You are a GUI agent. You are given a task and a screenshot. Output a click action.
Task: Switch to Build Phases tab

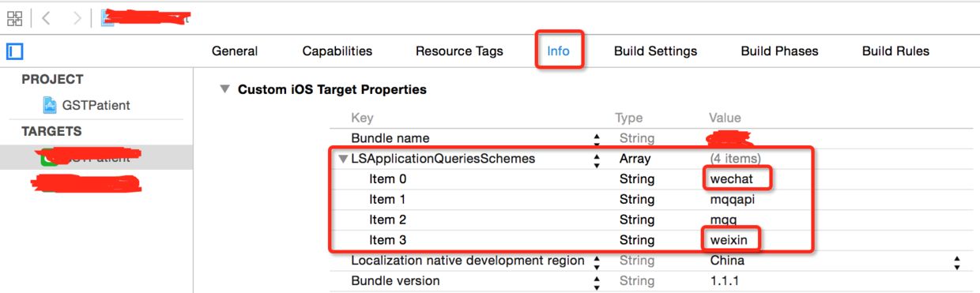pos(779,51)
